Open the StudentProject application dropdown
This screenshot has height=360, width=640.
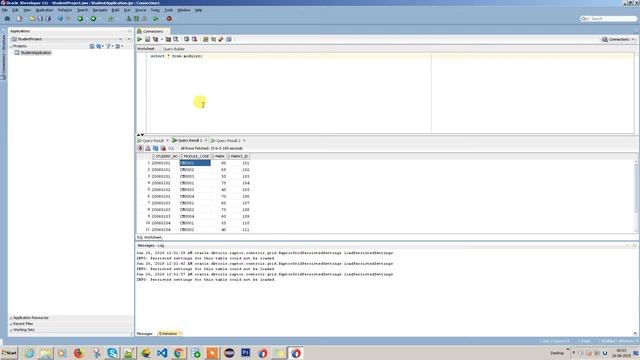(120, 39)
